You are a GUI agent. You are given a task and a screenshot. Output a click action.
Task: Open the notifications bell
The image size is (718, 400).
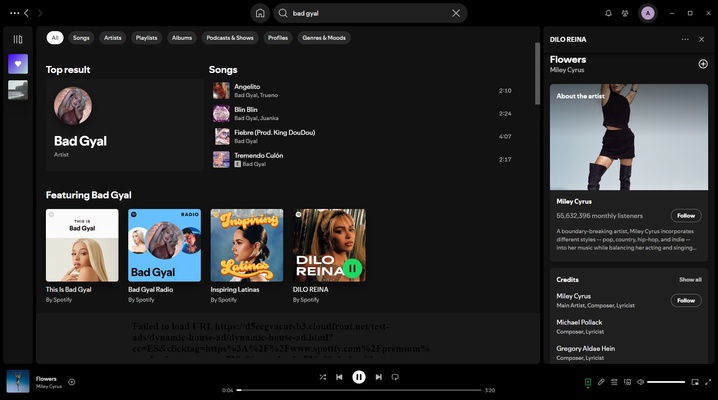tap(608, 13)
